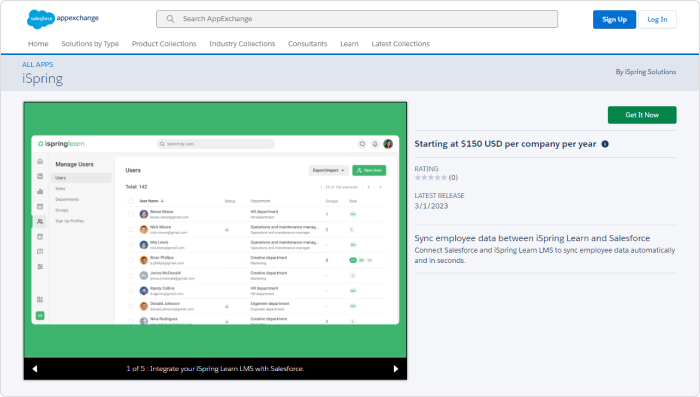Tick the select-all checkbox in the users table header
This screenshot has width=700, height=397.
131,201
